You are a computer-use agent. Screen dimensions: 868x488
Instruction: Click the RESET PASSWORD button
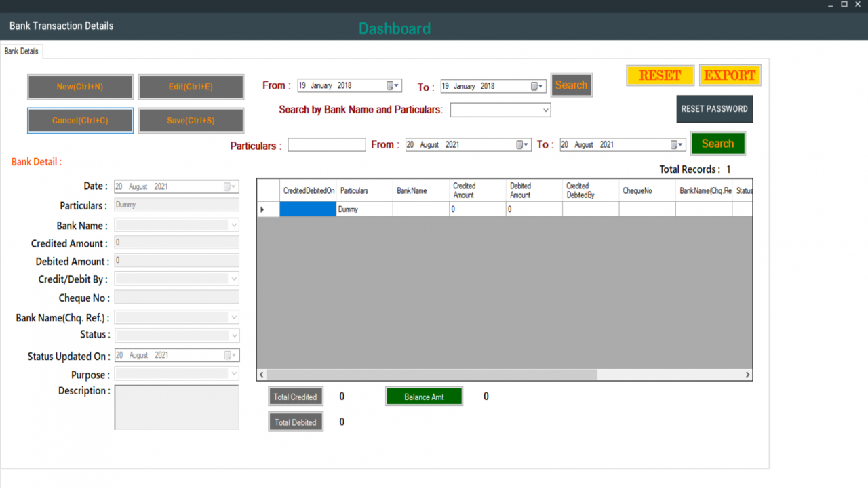[x=714, y=109]
